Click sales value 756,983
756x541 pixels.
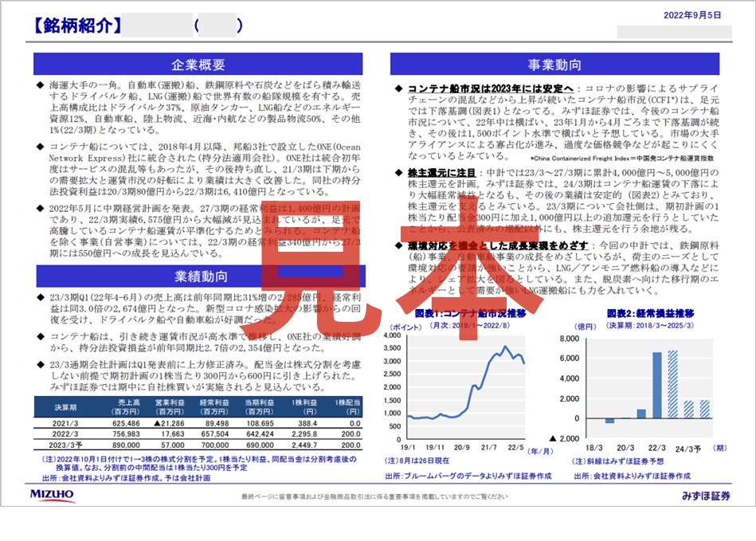[x=126, y=434]
